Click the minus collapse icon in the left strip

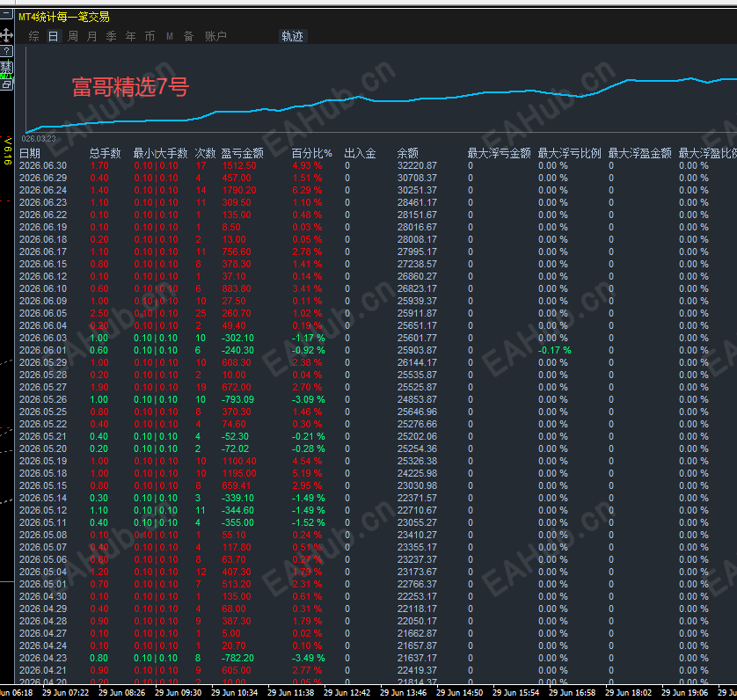tap(5, 14)
